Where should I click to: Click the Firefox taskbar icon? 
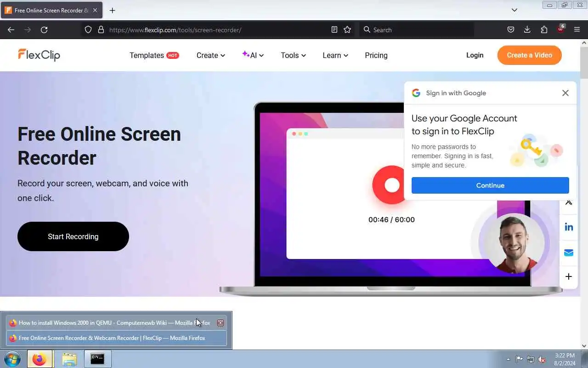40,359
